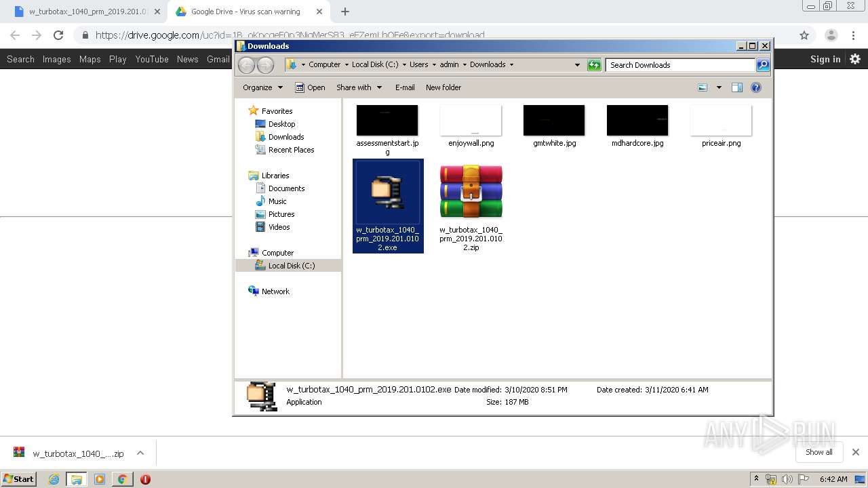The image size is (868, 488).
Task: Click Sign in on Google bar
Action: (x=825, y=59)
